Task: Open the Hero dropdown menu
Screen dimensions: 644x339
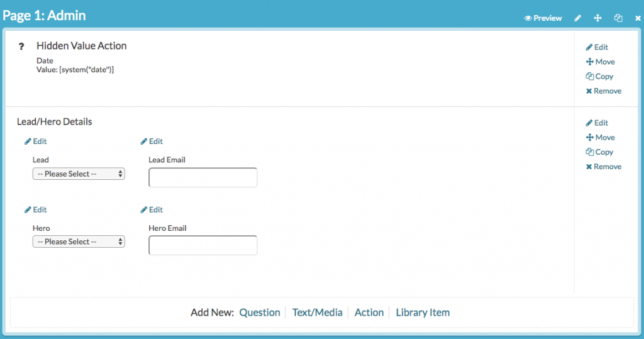Action: (79, 242)
